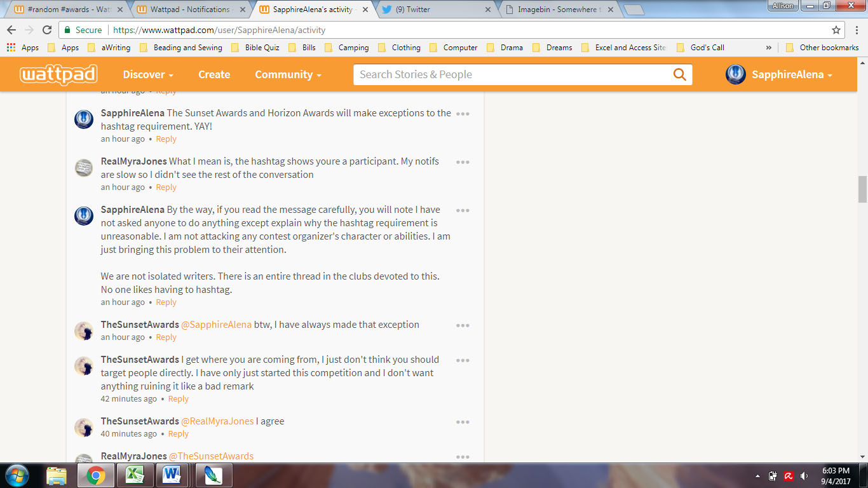Open options for the 'Sunset Awards and Horizon Awards' comment
Image resolution: width=868 pixels, height=488 pixels.
tap(463, 114)
